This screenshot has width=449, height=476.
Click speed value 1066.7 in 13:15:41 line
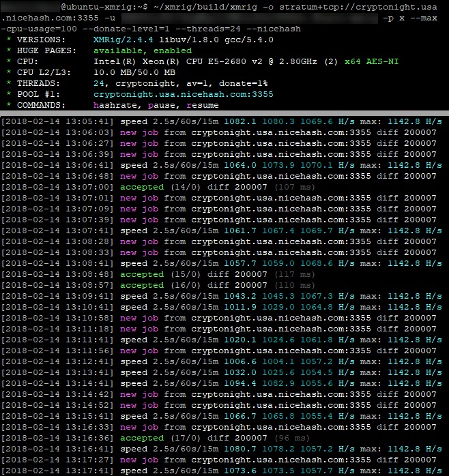[240, 417]
